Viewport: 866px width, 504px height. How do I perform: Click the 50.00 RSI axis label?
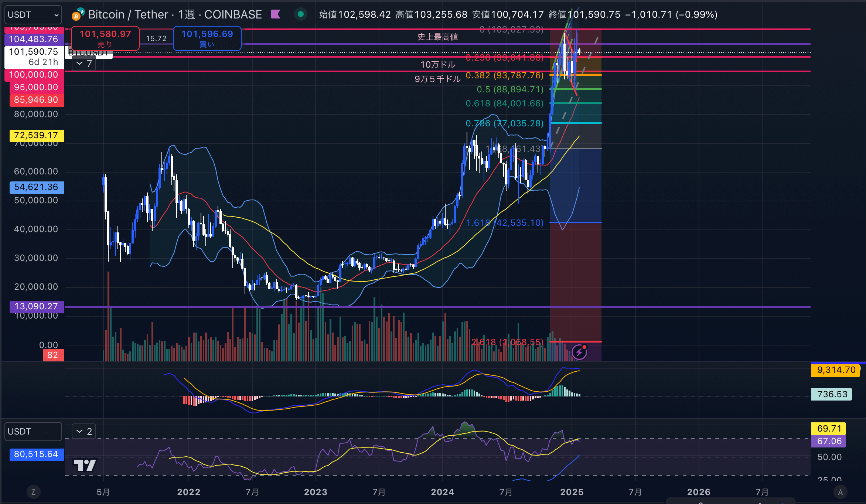[x=829, y=457]
